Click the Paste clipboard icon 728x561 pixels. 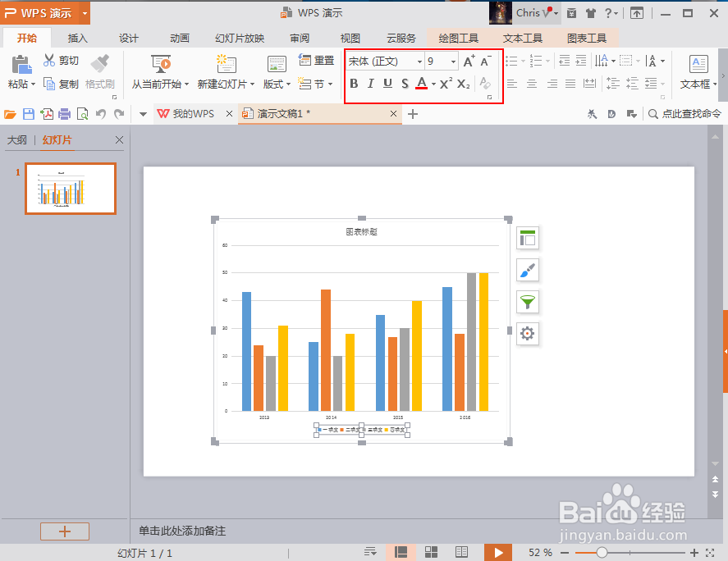(x=21, y=64)
